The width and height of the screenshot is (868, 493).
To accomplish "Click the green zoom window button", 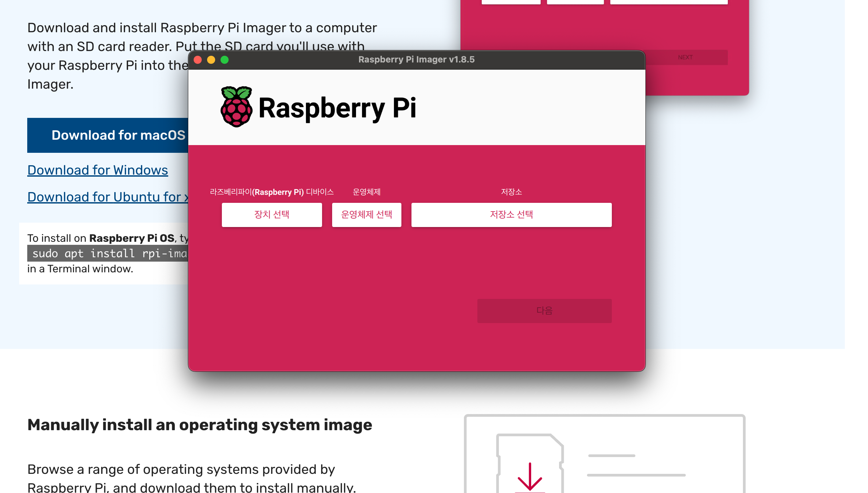I will [225, 60].
